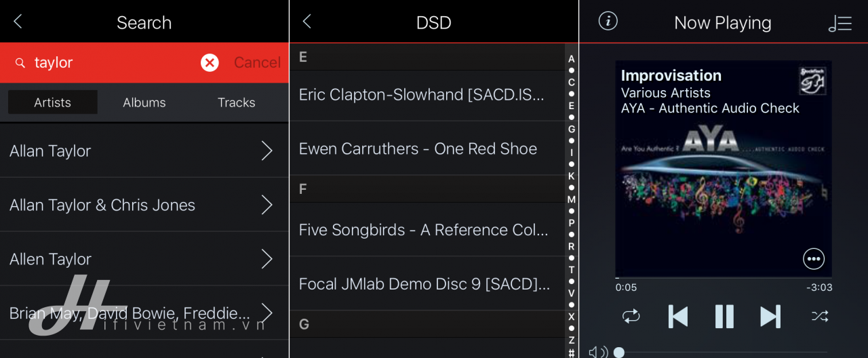The width and height of the screenshot is (868, 358).
Task: Open more options on album artwork
Action: [x=813, y=258]
